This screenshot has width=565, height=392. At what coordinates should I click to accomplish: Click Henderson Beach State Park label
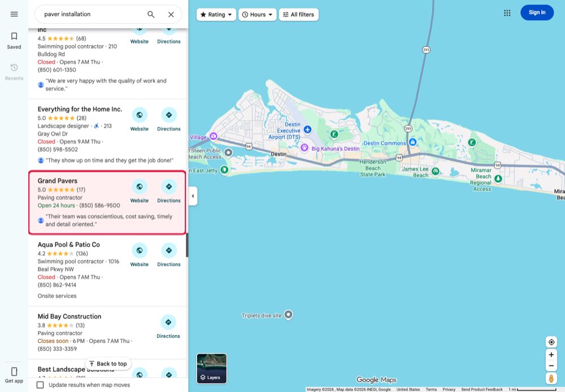pyautogui.click(x=372, y=168)
